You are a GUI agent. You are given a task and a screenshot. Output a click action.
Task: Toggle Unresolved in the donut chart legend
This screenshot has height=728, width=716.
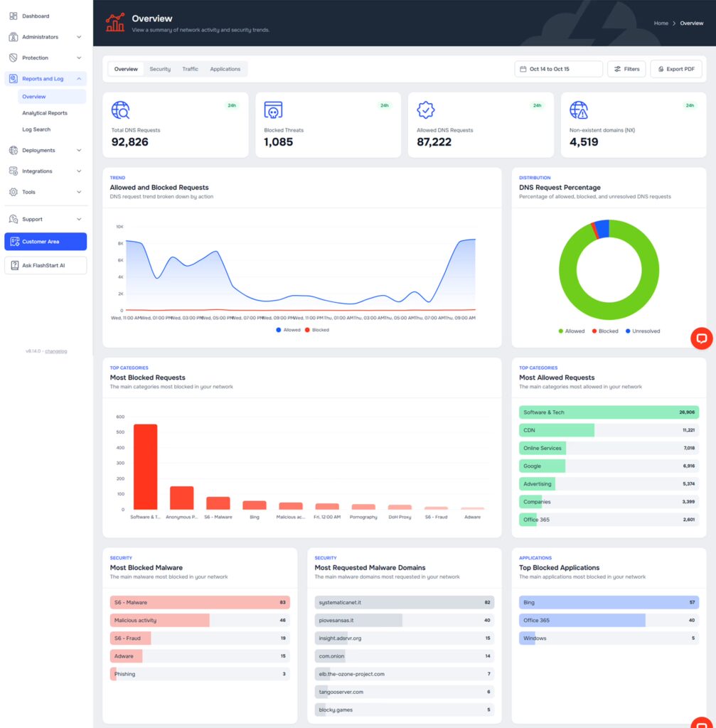click(642, 331)
